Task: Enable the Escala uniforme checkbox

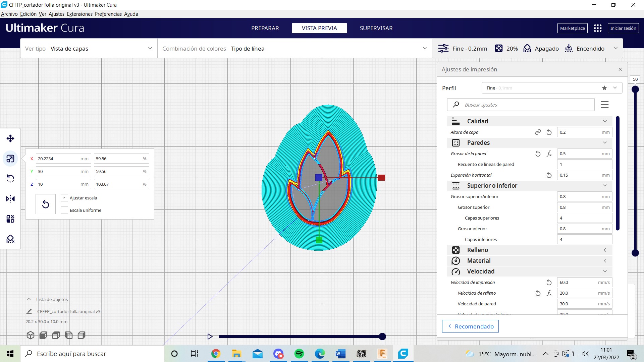Action: coord(64,210)
